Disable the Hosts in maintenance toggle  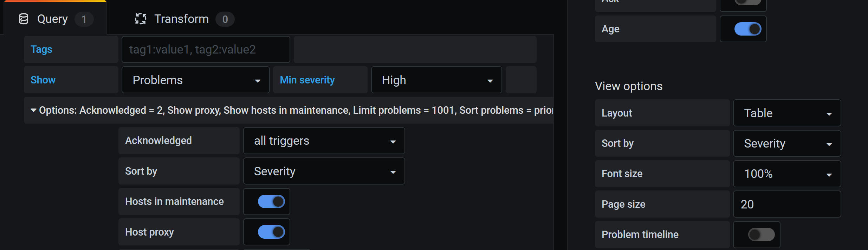coord(267,201)
